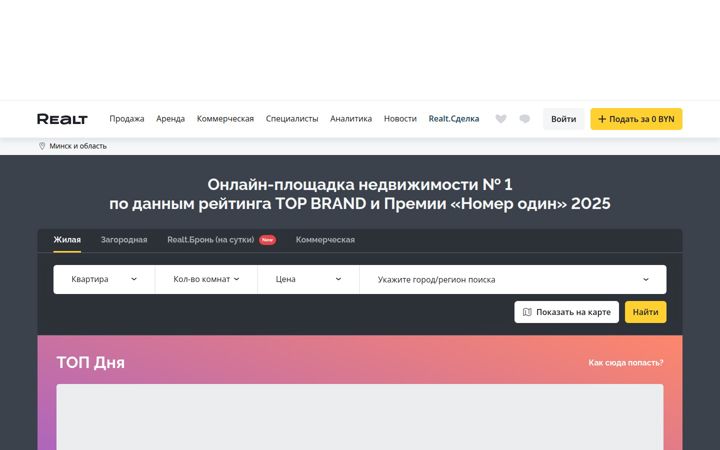Click the ТОП Дня heading
The height and width of the screenshot is (450, 720).
(90, 363)
